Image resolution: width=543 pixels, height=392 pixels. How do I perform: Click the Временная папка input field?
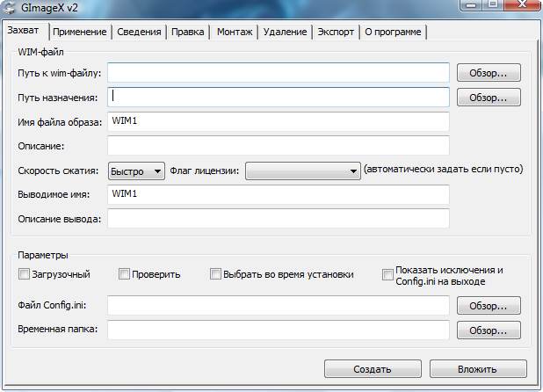(x=279, y=330)
